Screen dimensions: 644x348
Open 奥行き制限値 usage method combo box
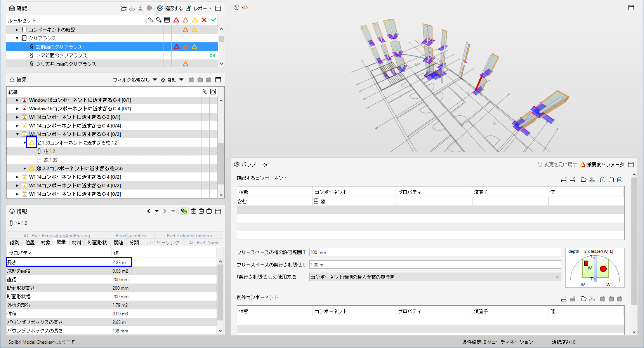click(x=435, y=277)
